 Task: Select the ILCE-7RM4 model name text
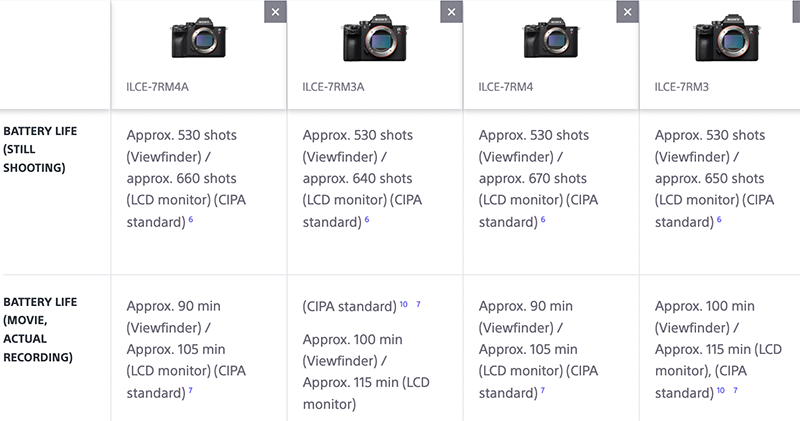click(x=506, y=87)
